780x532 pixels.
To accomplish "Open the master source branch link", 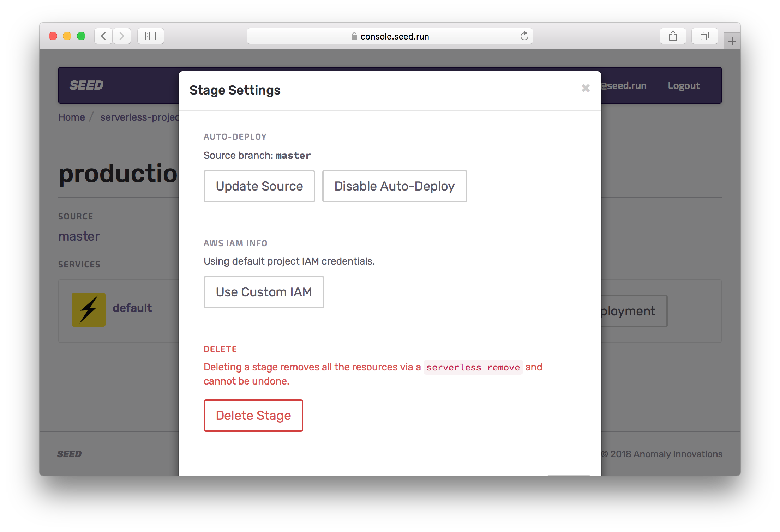I will pyautogui.click(x=79, y=236).
